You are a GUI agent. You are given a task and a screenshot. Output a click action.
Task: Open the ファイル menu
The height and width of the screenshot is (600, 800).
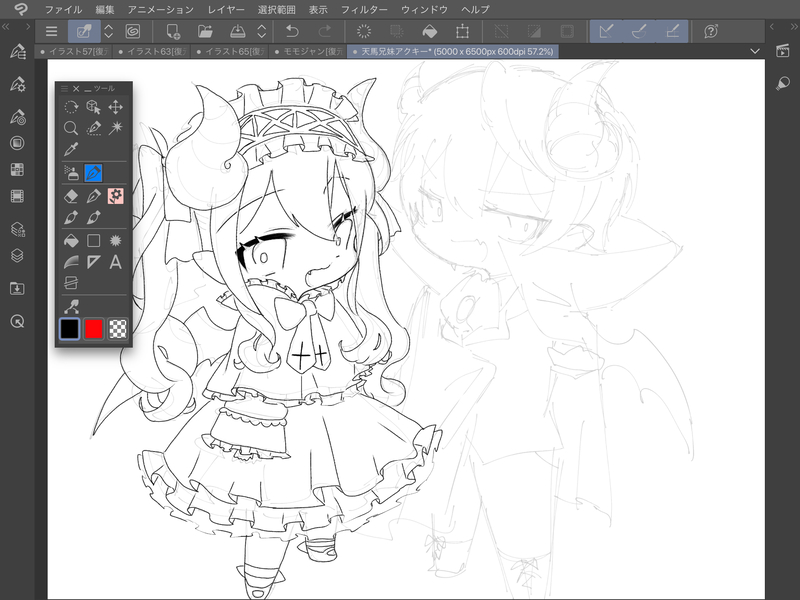tap(63, 9)
